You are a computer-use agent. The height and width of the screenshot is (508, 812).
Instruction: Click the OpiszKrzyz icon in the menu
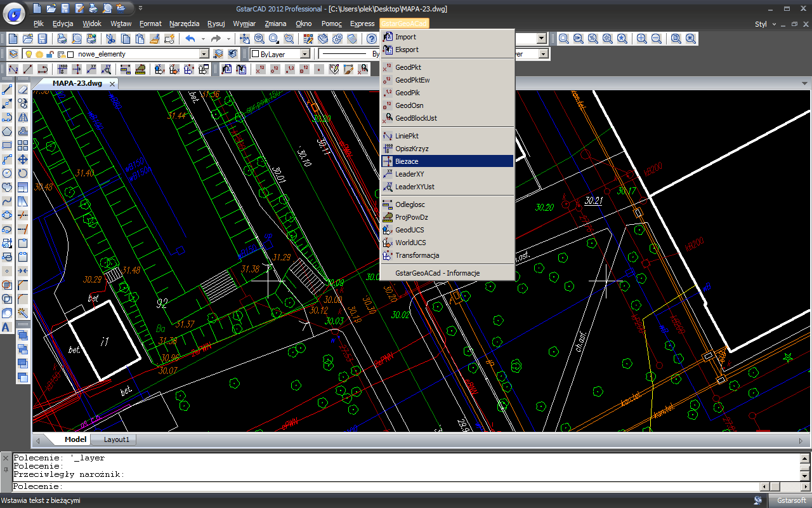(x=388, y=149)
